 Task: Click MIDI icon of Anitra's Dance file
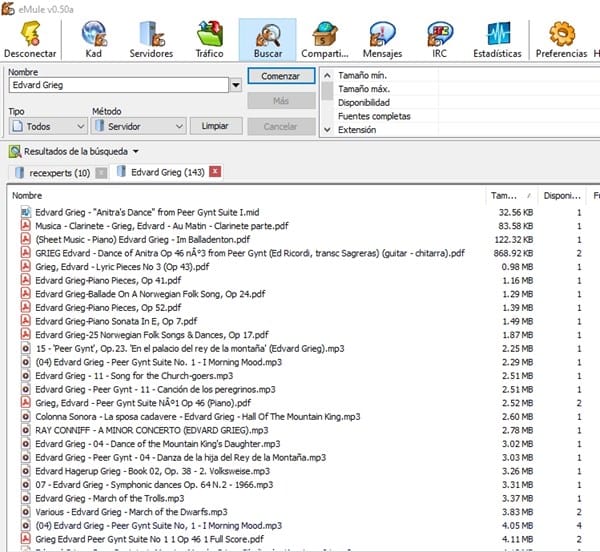click(x=26, y=212)
